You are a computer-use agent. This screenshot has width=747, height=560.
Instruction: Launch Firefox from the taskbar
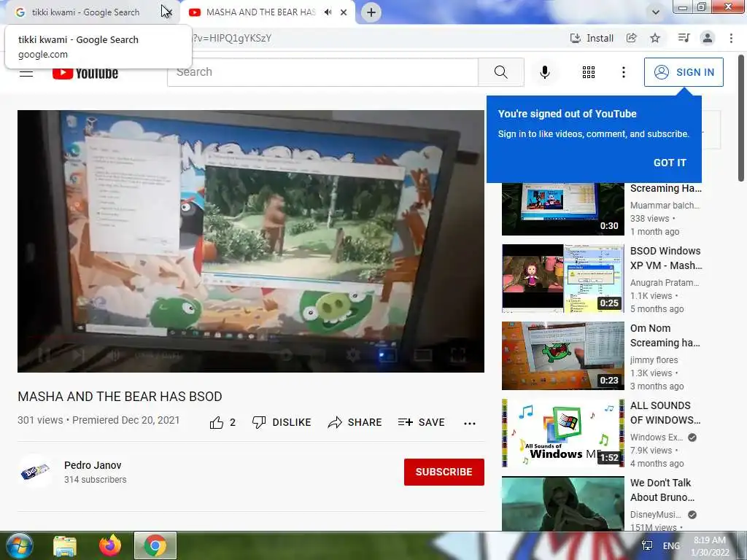pos(110,545)
